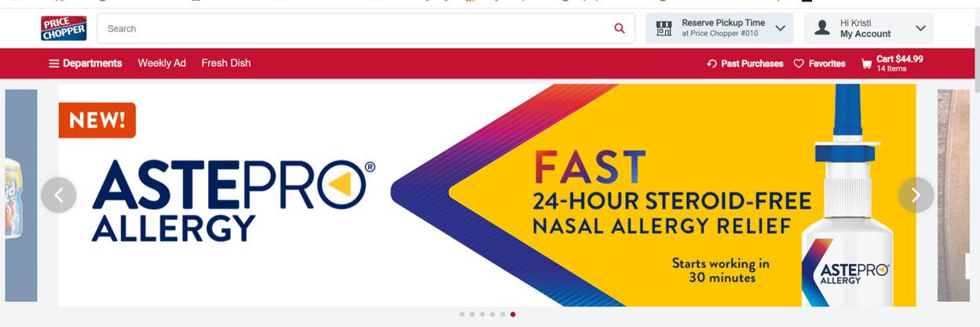
Task: Click the Favorites heart icon
Action: [x=799, y=64]
